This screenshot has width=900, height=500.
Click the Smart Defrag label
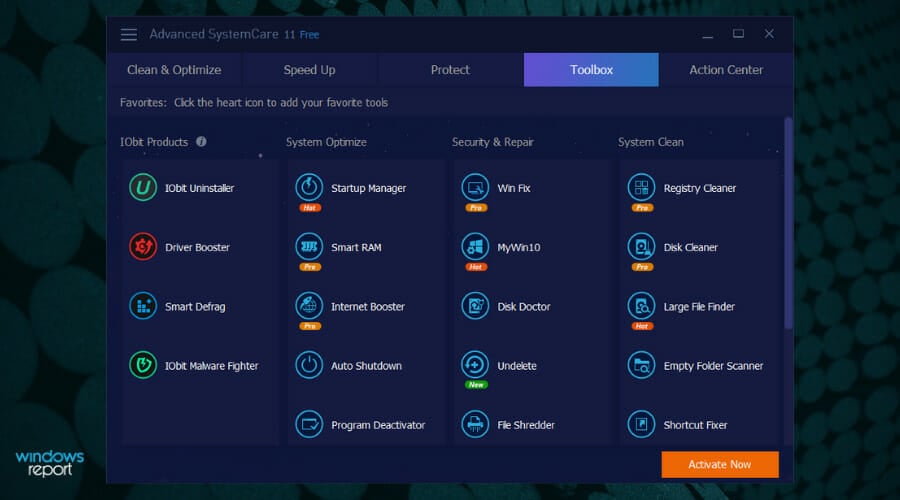point(195,307)
